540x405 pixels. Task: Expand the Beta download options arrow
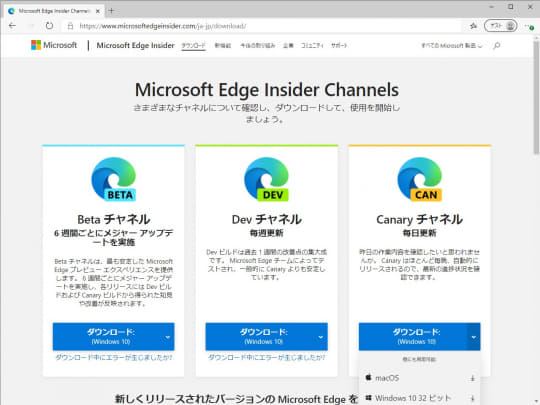click(x=168, y=337)
